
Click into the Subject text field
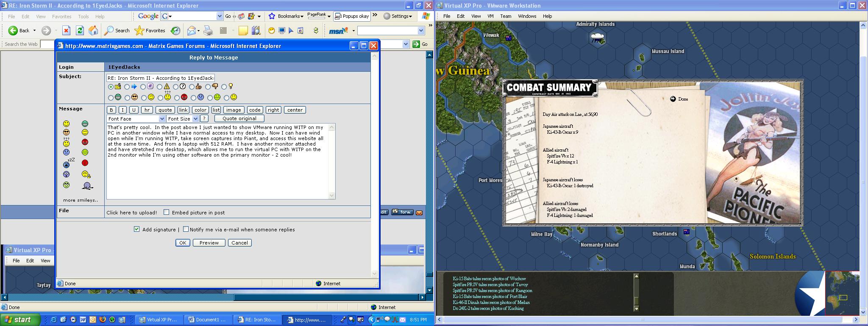[161, 78]
